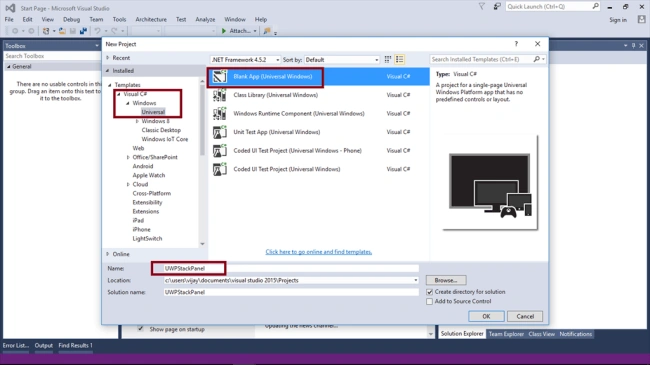Open the File menu
Viewport: 650px width, 365px height.
click(x=9, y=19)
